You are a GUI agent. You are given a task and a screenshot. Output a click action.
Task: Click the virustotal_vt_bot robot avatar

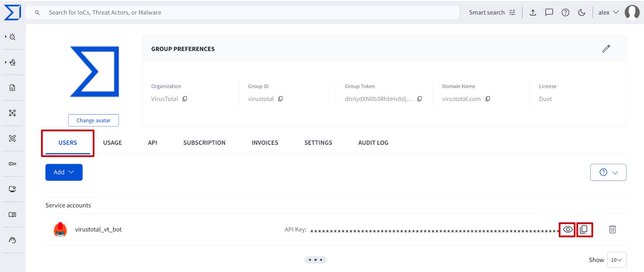click(x=60, y=229)
